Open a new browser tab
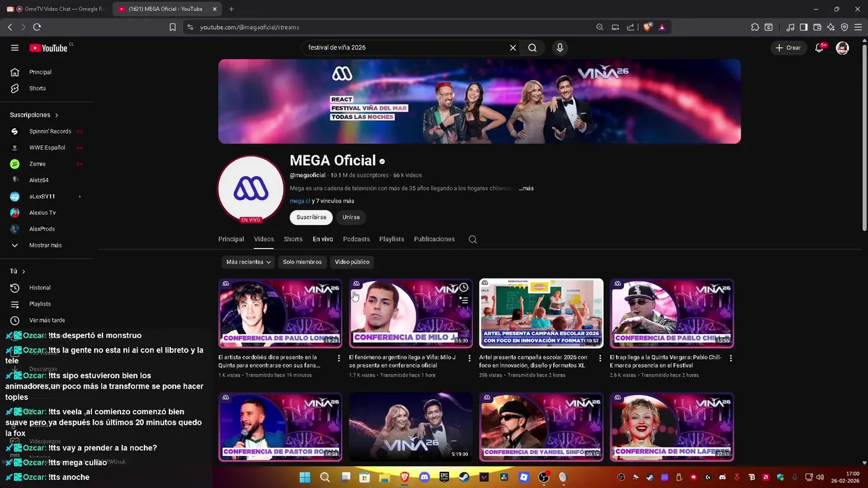868x488 pixels. (231, 9)
